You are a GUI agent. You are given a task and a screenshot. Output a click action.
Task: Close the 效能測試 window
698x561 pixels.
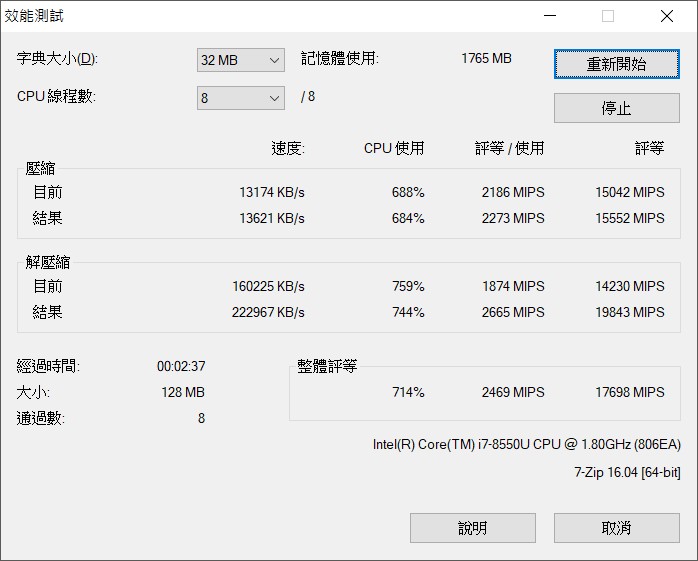666,16
